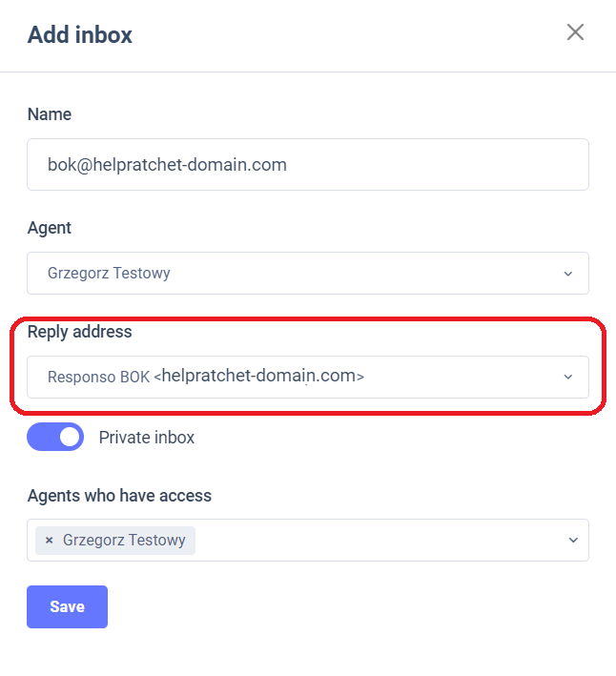The height and width of the screenshot is (676, 616).
Task: Remove Grzegorz Testowy from access list
Action: click(x=50, y=541)
